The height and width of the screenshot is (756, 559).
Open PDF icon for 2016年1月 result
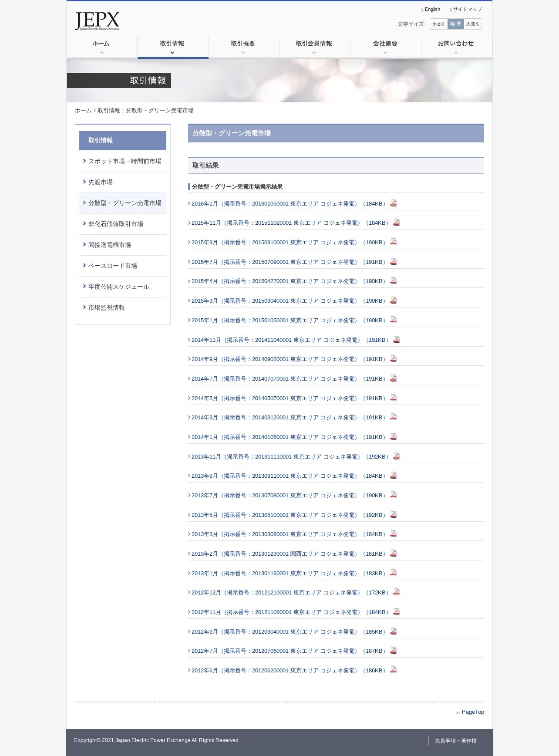pyautogui.click(x=394, y=203)
